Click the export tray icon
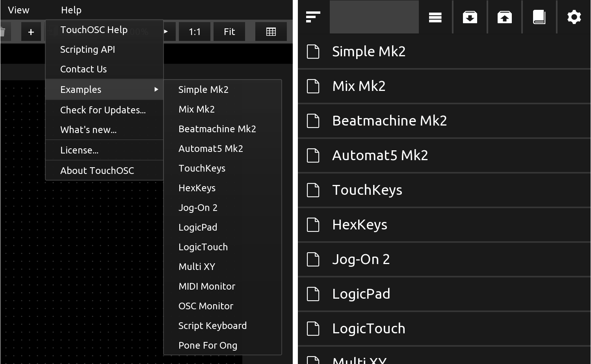Image resolution: width=591 pixels, height=364 pixels. click(505, 17)
